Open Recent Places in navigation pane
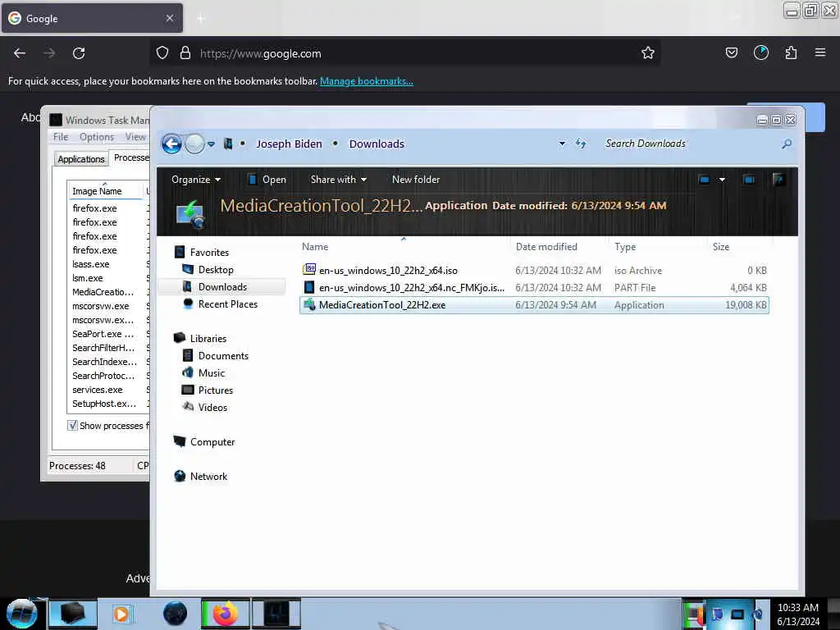This screenshot has height=630, width=840. (x=228, y=304)
